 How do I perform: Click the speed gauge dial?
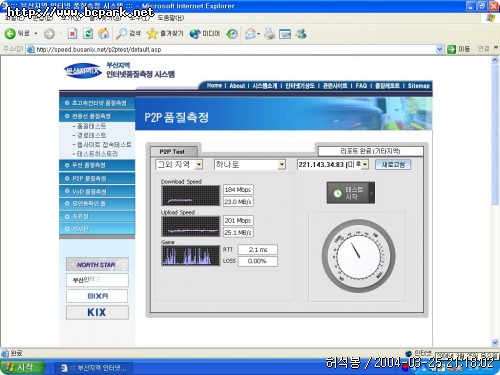point(359,256)
